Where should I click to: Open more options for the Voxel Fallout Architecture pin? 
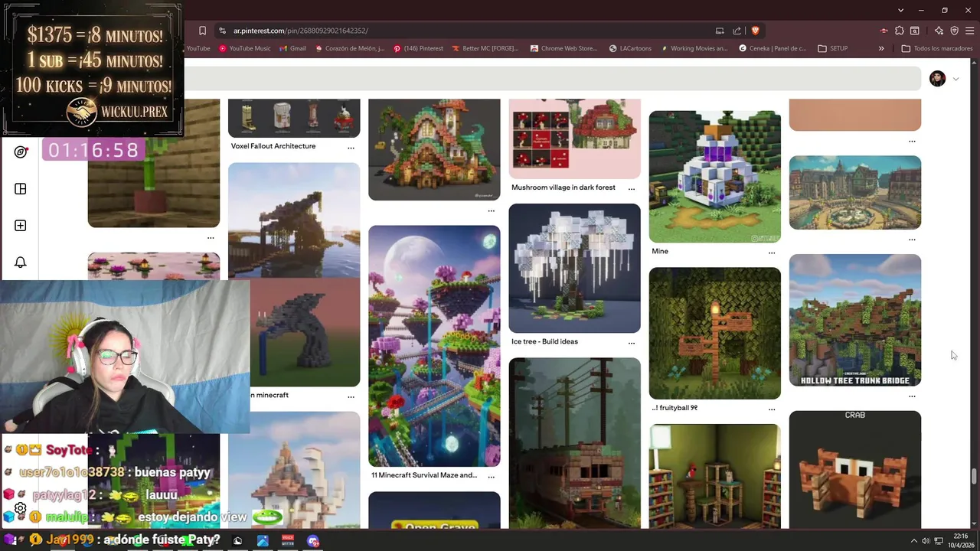(351, 148)
